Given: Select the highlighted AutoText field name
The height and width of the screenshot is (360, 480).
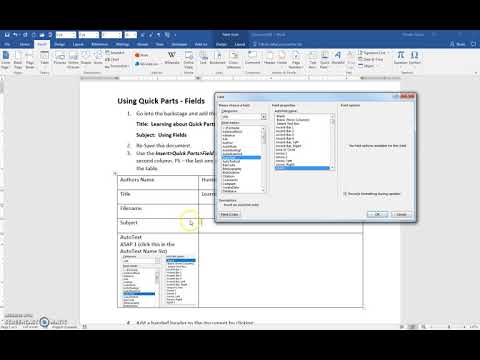Looking at the screenshot, I should (241, 157).
